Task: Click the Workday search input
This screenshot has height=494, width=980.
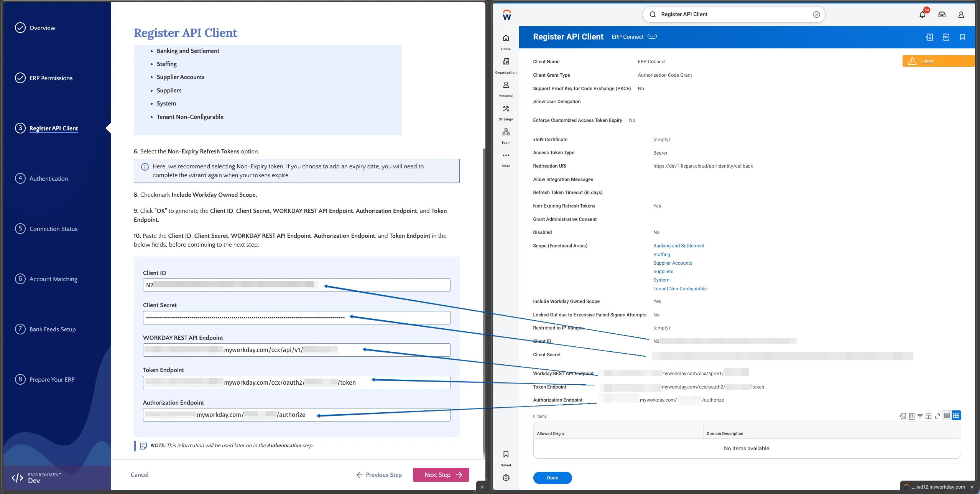Action: [x=733, y=15]
